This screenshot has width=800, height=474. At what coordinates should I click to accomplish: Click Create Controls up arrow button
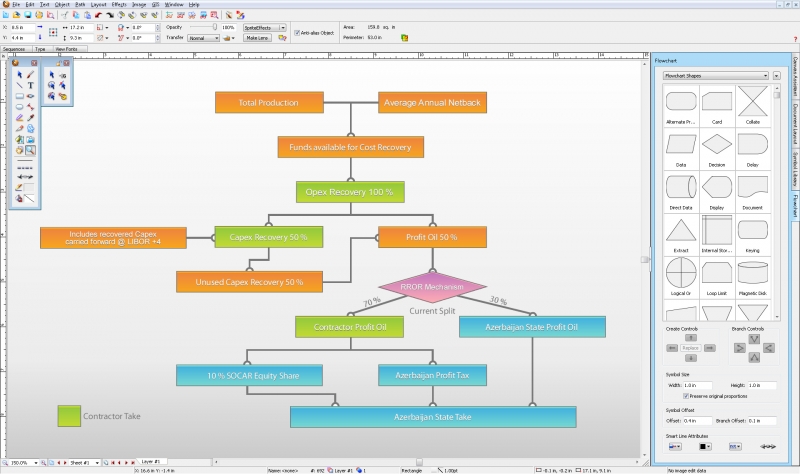click(690, 338)
